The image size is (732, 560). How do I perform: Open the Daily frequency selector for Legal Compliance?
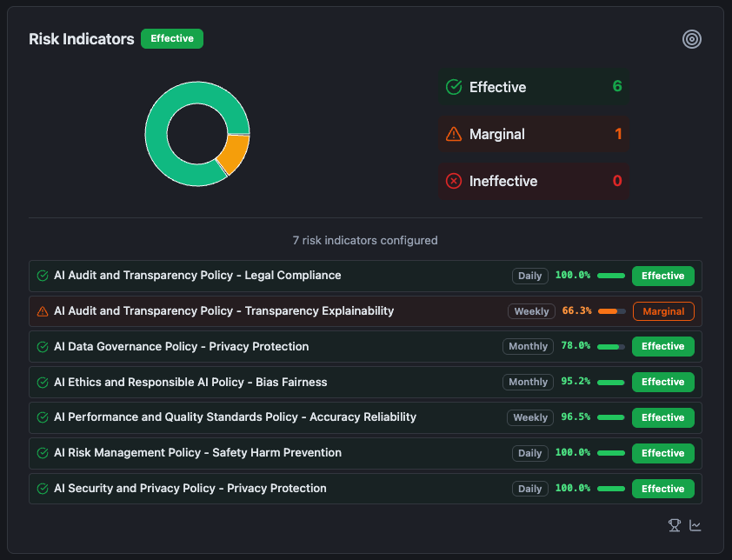529,275
